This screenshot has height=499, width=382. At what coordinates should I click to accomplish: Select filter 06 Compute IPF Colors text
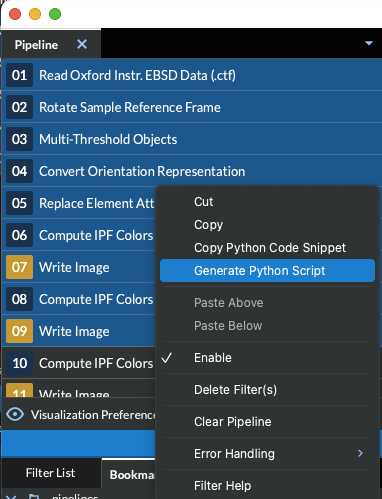tap(96, 235)
